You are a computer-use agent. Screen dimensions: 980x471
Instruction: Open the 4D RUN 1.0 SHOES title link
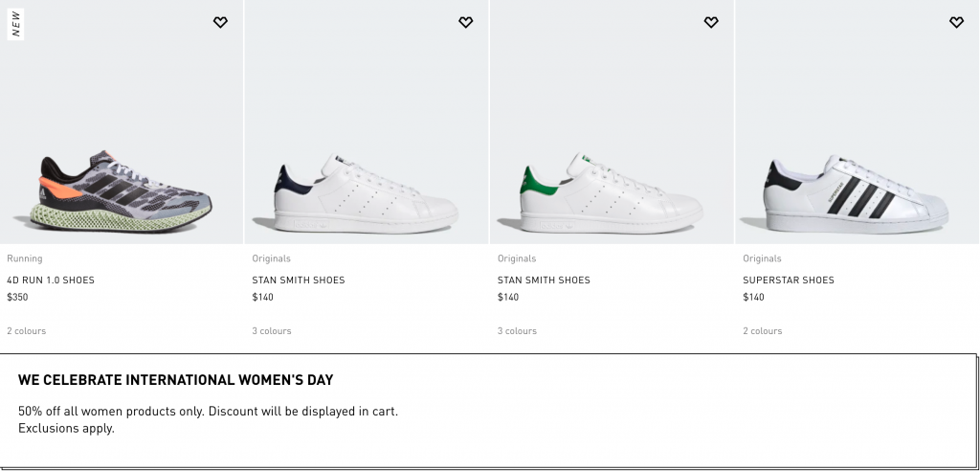pos(51,280)
